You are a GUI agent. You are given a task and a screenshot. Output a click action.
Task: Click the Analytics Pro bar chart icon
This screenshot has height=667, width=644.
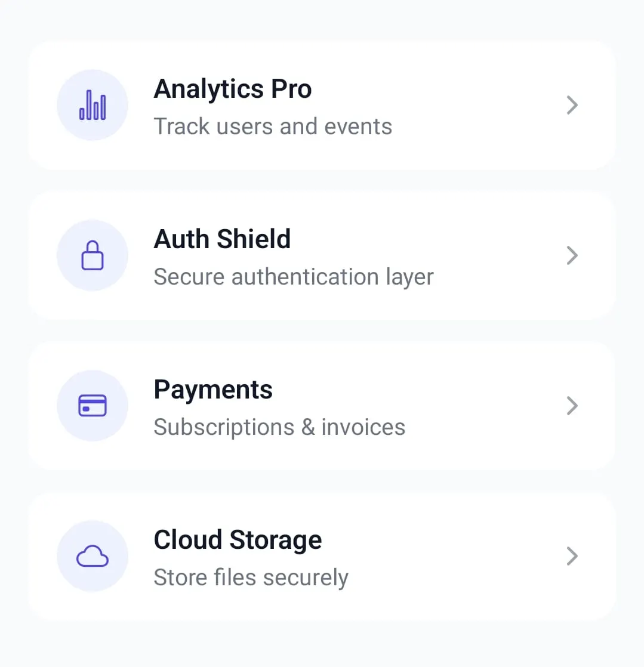tap(93, 105)
